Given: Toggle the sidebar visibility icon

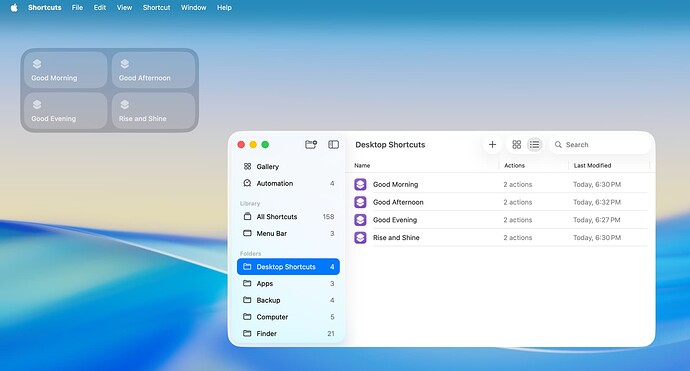Looking at the screenshot, I should [x=334, y=144].
